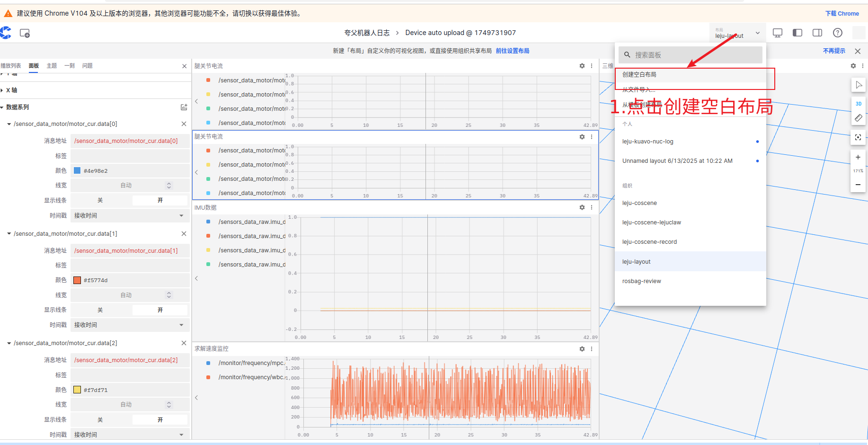Click 下载 Chrome link

[841, 13]
